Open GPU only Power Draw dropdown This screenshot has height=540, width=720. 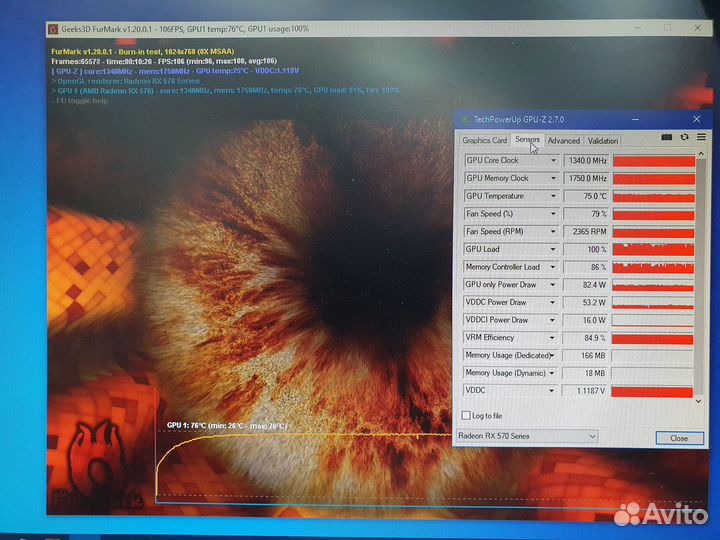[552, 285]
